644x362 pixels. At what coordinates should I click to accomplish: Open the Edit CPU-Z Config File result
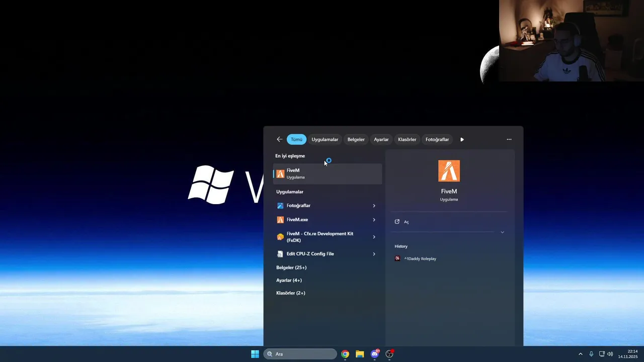(x=328, y=254)
